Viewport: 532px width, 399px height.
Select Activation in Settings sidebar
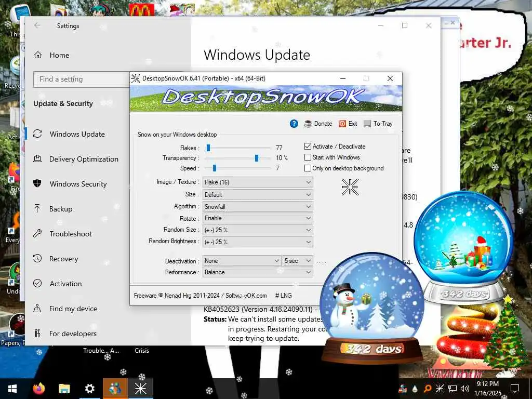[65, 284]
